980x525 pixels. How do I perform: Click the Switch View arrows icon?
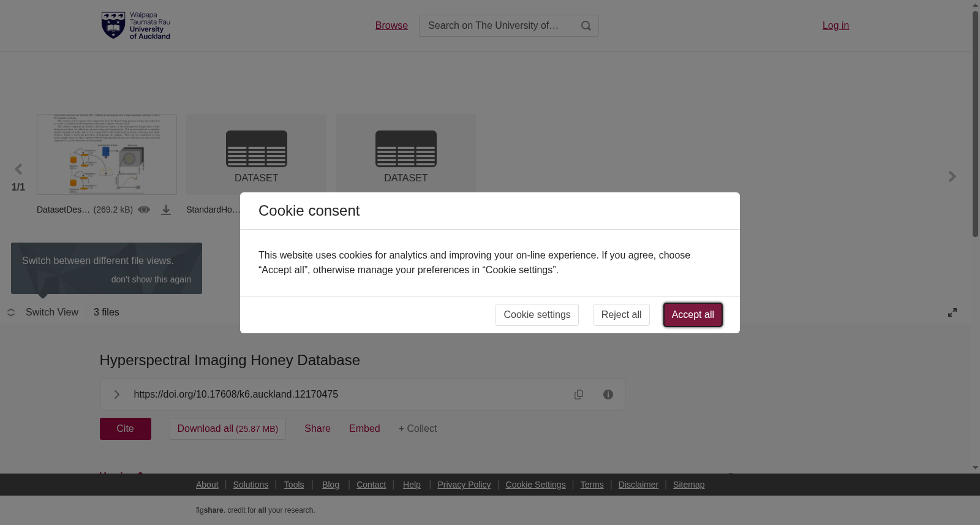(11, 312)
